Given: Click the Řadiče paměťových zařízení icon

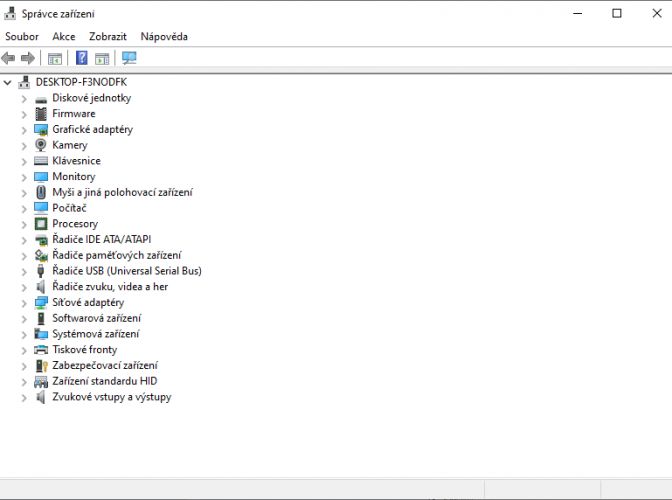Looking at the screenshot, I should pyautogui.click(x=41, y=255).
